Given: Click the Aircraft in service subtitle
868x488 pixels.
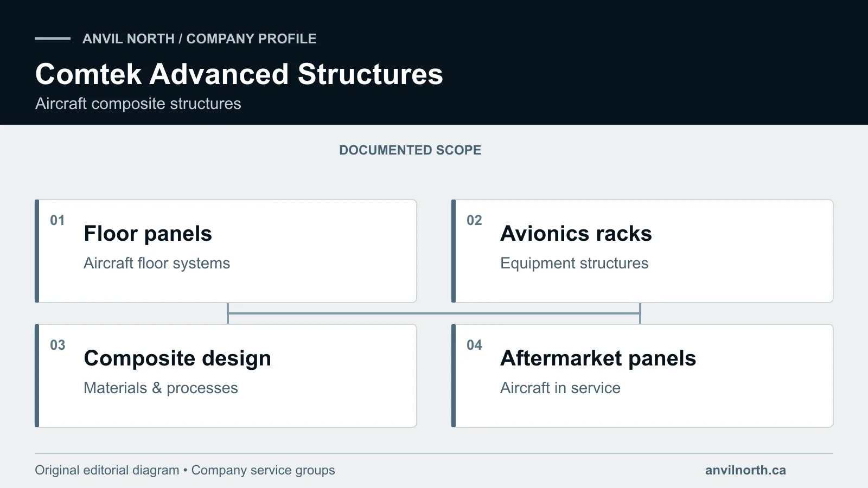Looking at the screenshot, I should point(560,388).
